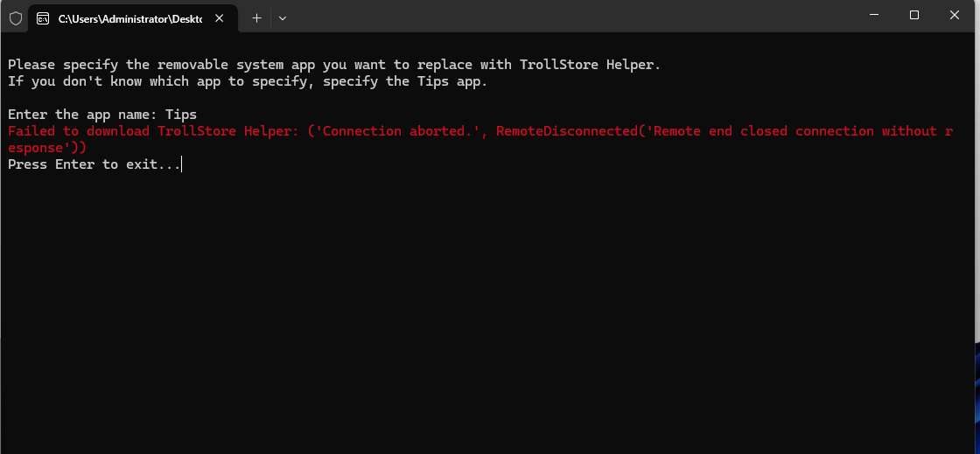
Task: Close the terminal window
Action: (955, 15)
